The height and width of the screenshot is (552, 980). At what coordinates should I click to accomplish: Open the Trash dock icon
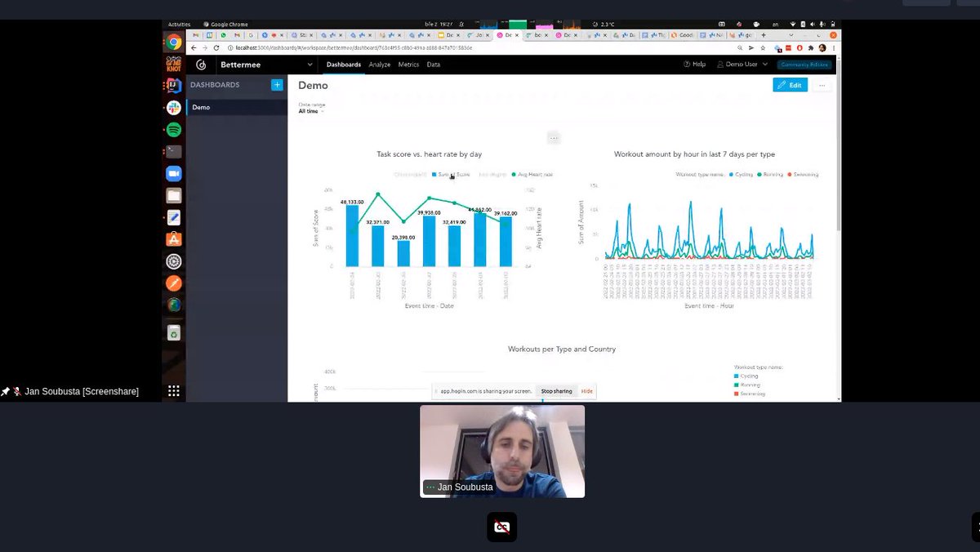pyautogui.click(x=173, y=333)
